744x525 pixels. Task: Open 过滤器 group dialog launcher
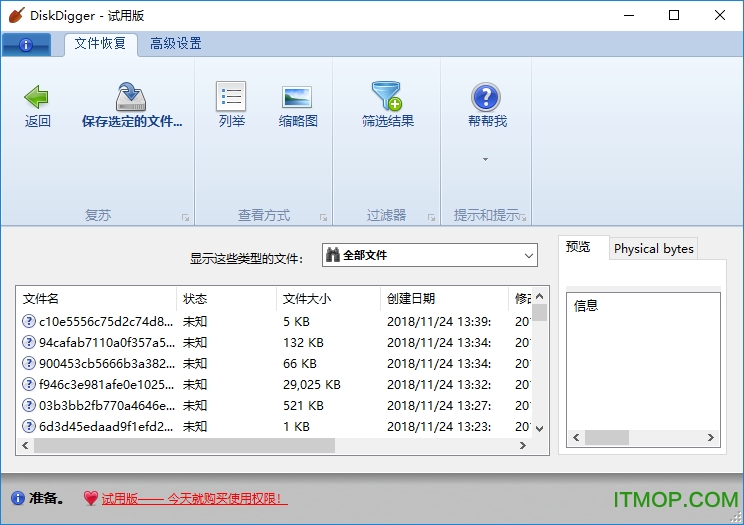coord(431,218)
